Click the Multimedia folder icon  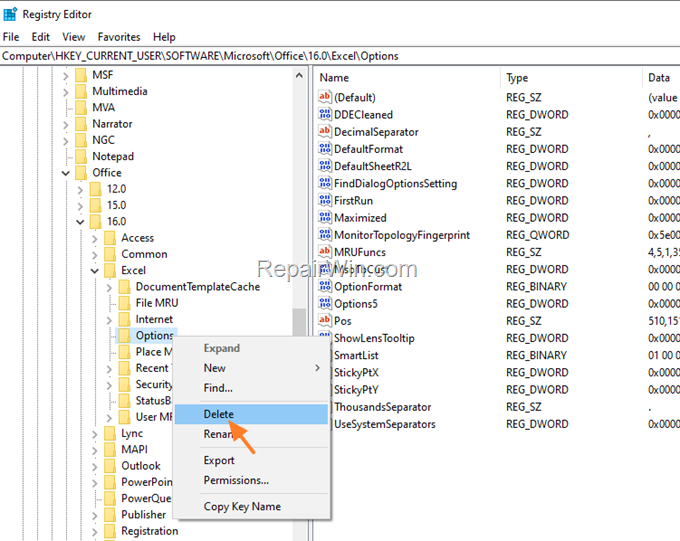click(81, 91)
